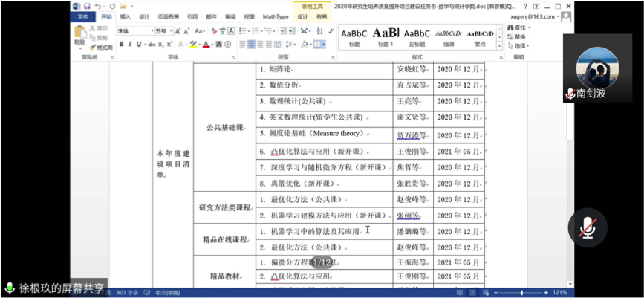Viewport: 644px width, 298px height.
Task: Toggle strikethrough text formatting
Action: coord(152,45)
